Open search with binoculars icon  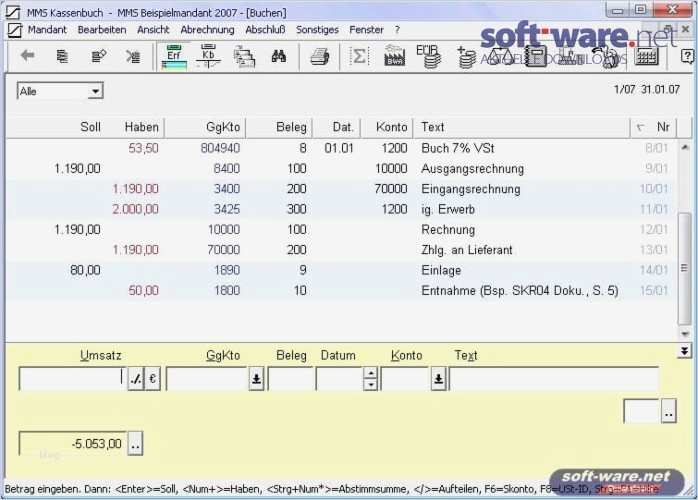pos(279,57)
